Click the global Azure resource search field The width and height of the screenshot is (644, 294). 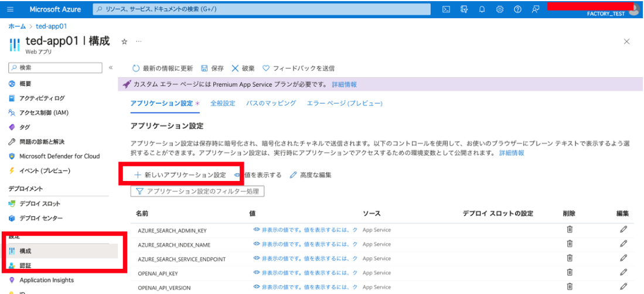point(261,9)
